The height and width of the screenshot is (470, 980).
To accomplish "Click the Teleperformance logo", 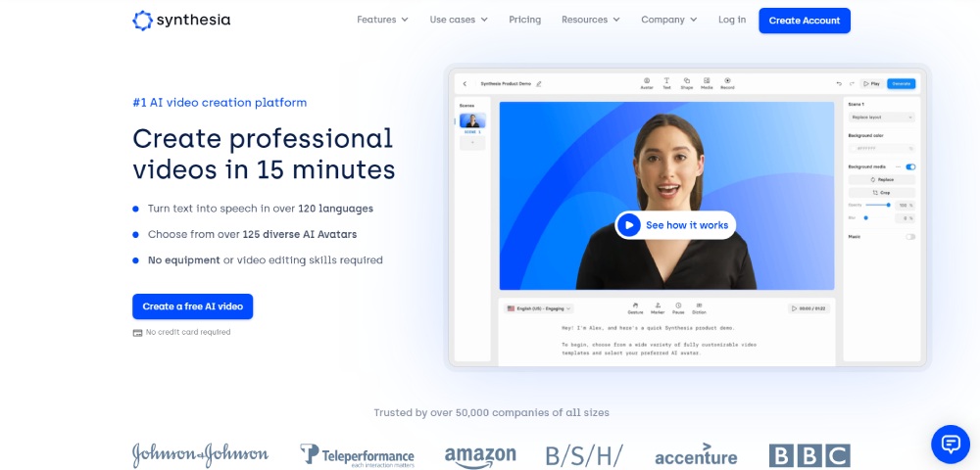I will [357, 455].
